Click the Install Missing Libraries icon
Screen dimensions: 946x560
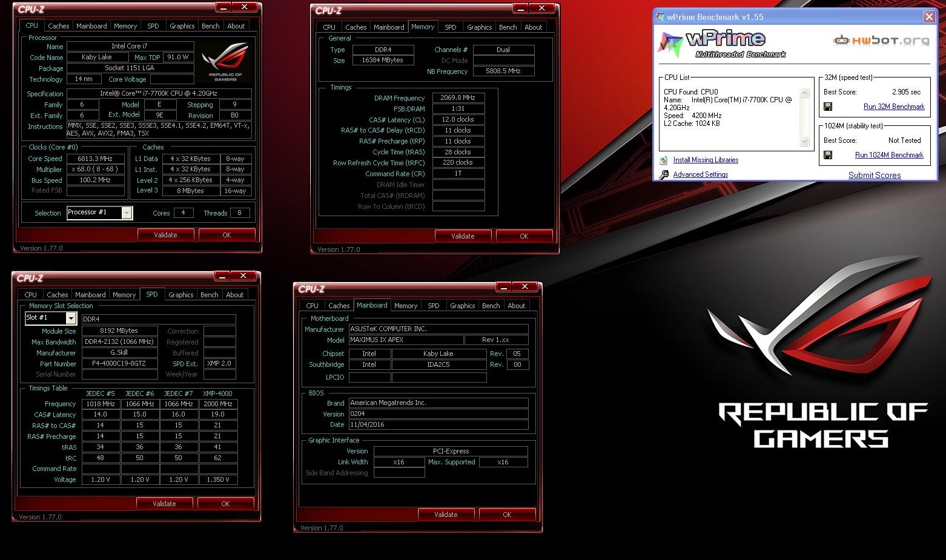pos(664,160)
